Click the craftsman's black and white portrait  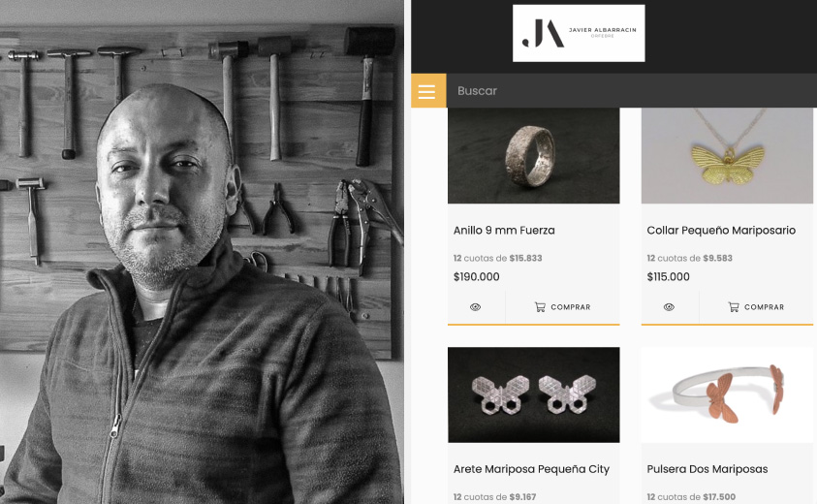tap(202, 252)
